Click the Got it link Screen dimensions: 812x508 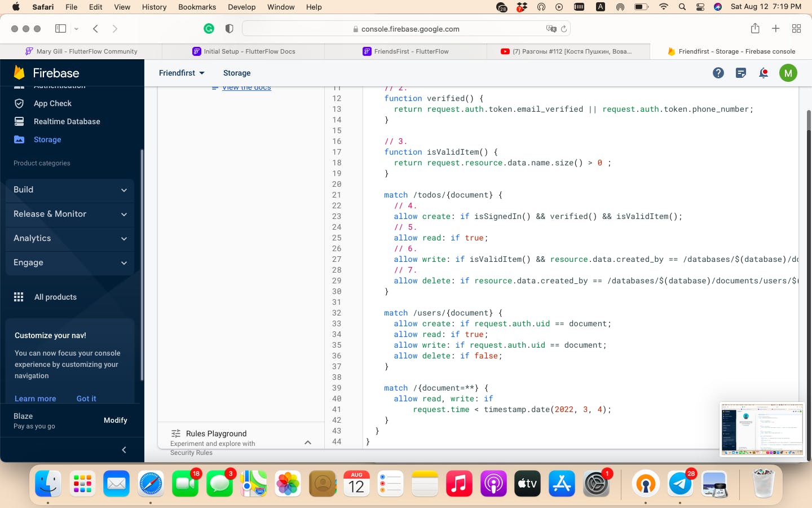tap(86, 398)
